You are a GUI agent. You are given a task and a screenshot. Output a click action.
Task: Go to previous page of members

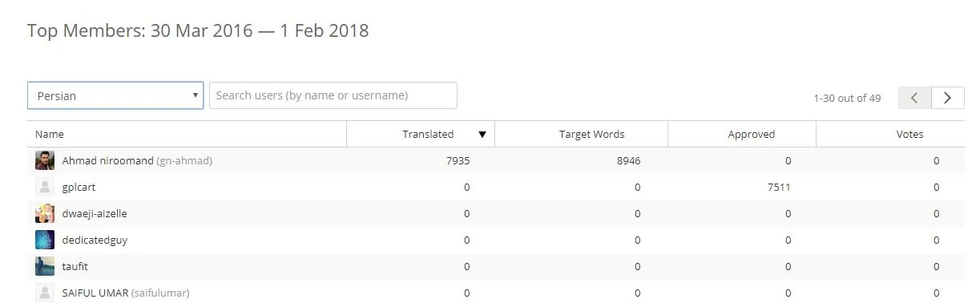coord(915,98)
